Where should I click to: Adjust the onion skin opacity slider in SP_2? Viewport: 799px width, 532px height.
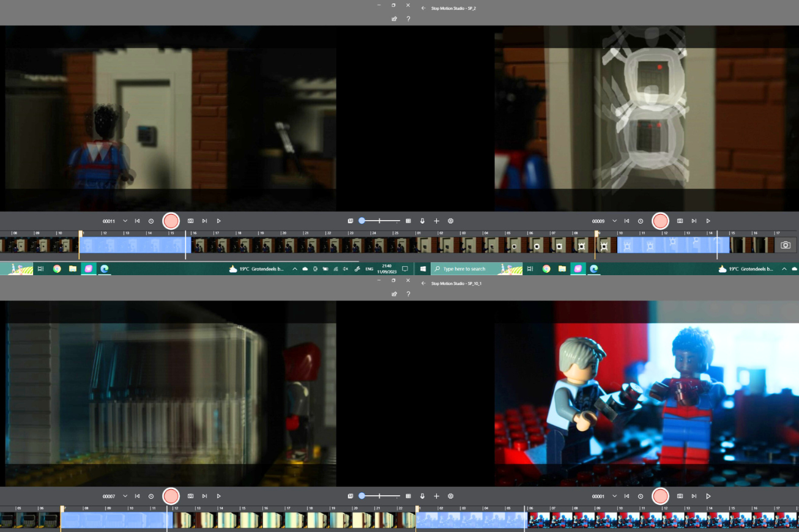[x=380, y=221]
